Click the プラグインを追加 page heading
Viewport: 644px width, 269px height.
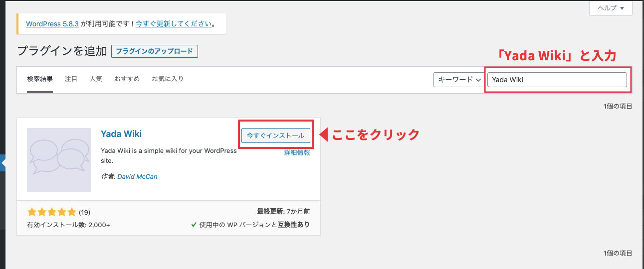tap(62, 51)
